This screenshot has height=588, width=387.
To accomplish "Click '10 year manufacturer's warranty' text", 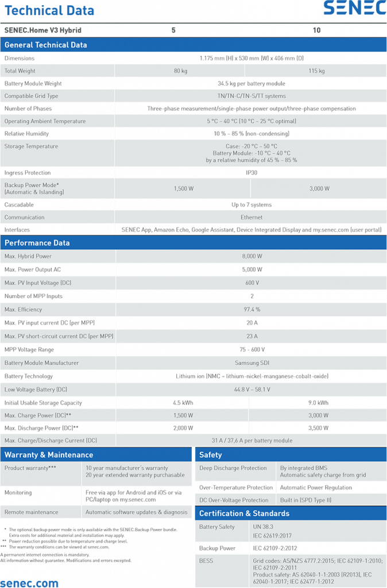I will click(127, 468).
